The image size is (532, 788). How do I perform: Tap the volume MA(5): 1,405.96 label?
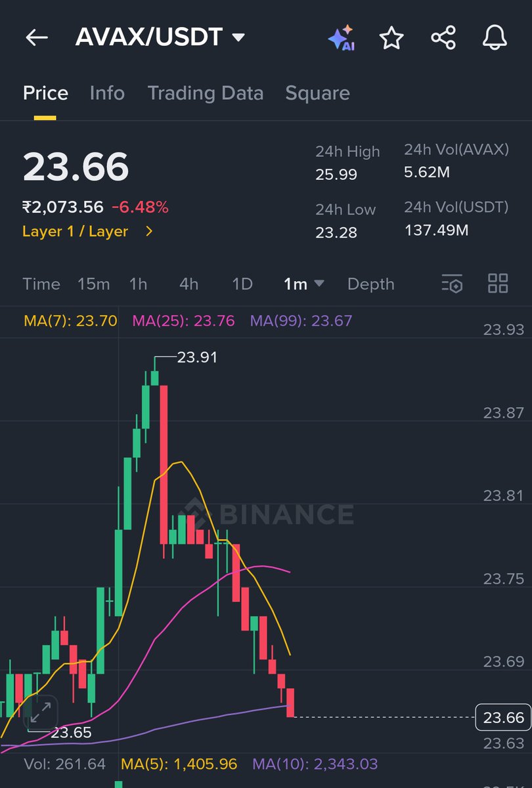pos(179,764)
